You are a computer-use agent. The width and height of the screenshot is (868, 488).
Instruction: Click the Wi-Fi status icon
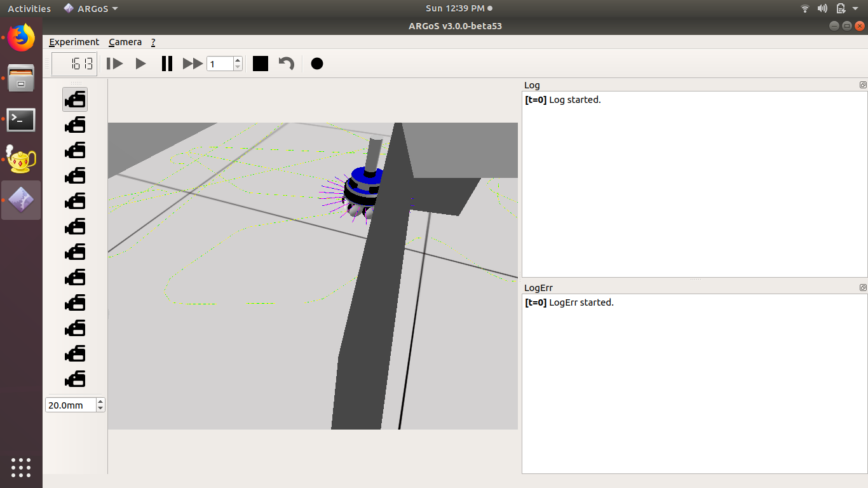(x=805, y=8)
